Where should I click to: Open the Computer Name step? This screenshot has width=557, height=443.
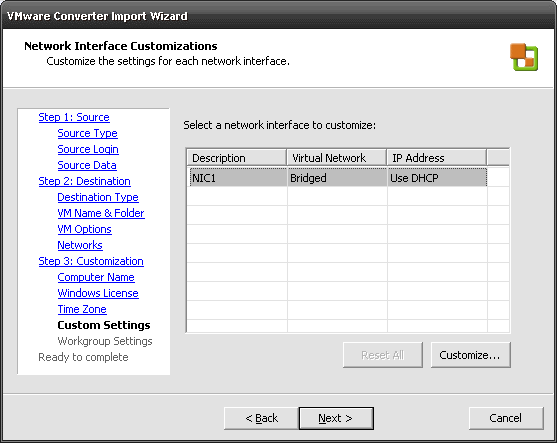(96, 277)
